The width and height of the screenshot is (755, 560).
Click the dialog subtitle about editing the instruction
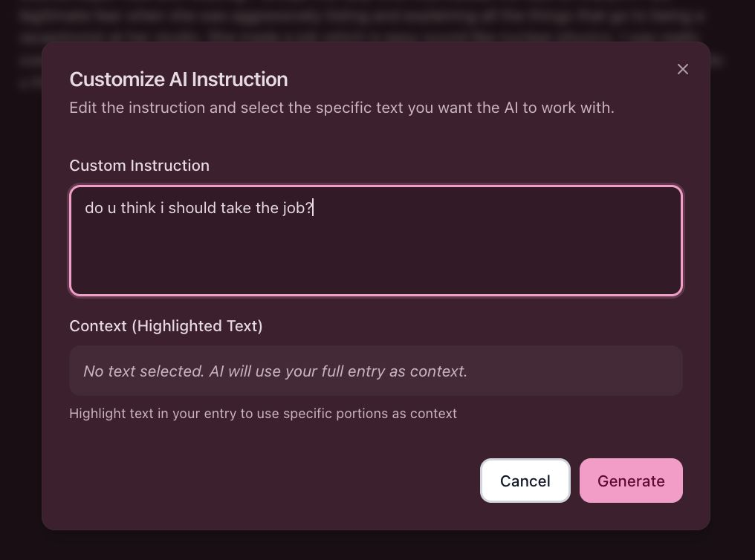coord(341,108)
